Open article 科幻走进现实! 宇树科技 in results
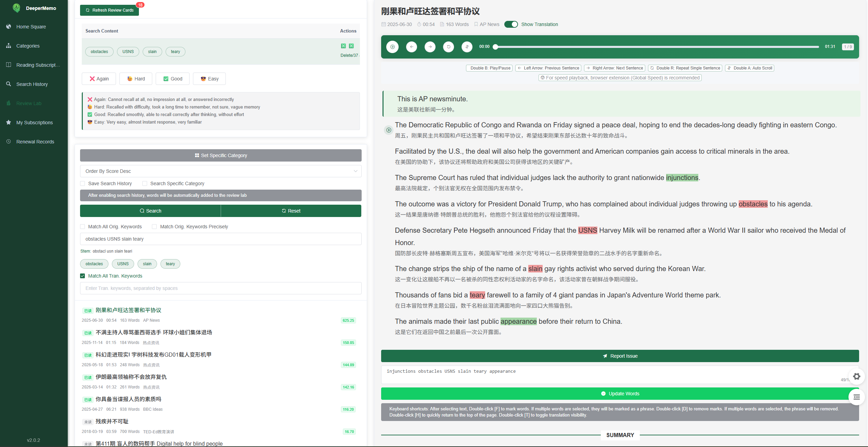 (154, 355)
